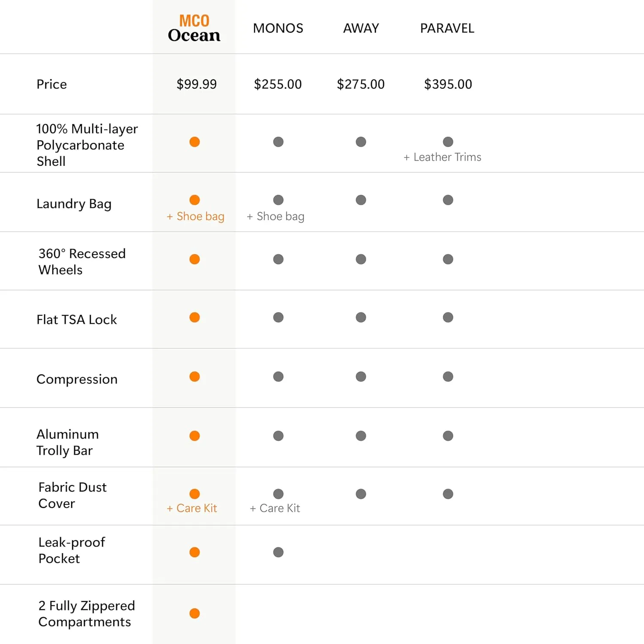Click orange dot for MCO Ocean Polycarbonate Shell
Viewport: 644px width, 644px height.
point(194,142)
